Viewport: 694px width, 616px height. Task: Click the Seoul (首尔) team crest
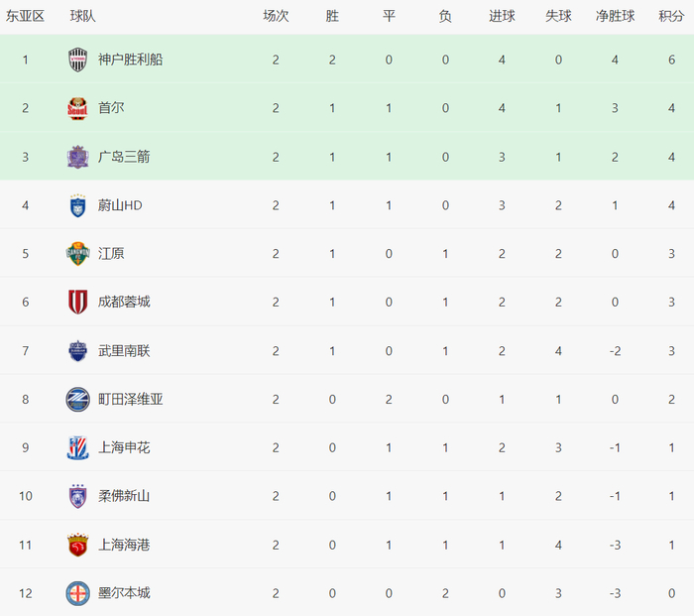78,108
